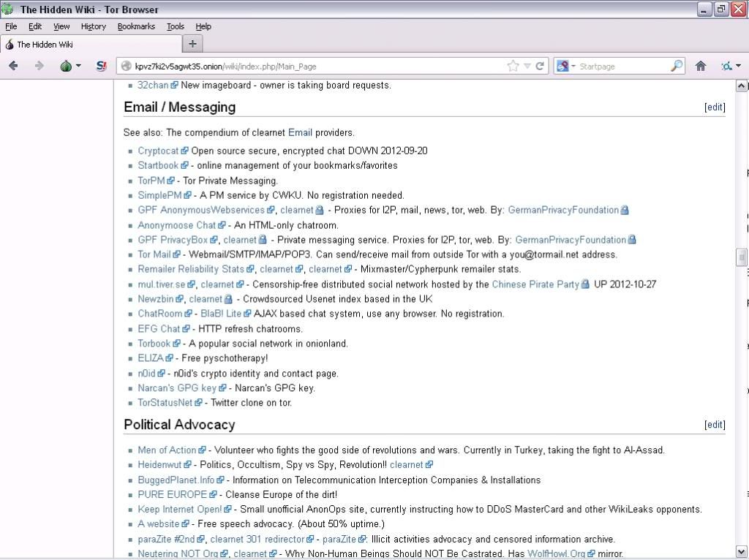
Task: Open the History menu
Action: tap(93, 26)
